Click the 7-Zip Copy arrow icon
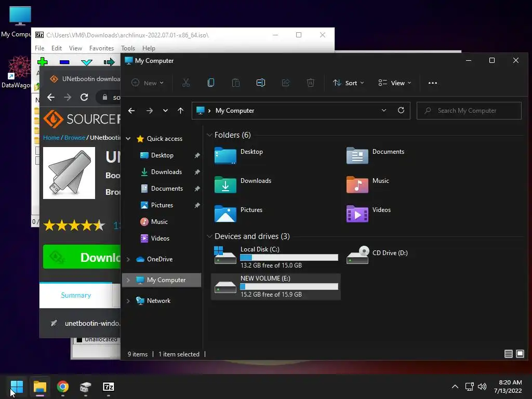The height and width of the screenshot is (399, 532). point(109,62)
